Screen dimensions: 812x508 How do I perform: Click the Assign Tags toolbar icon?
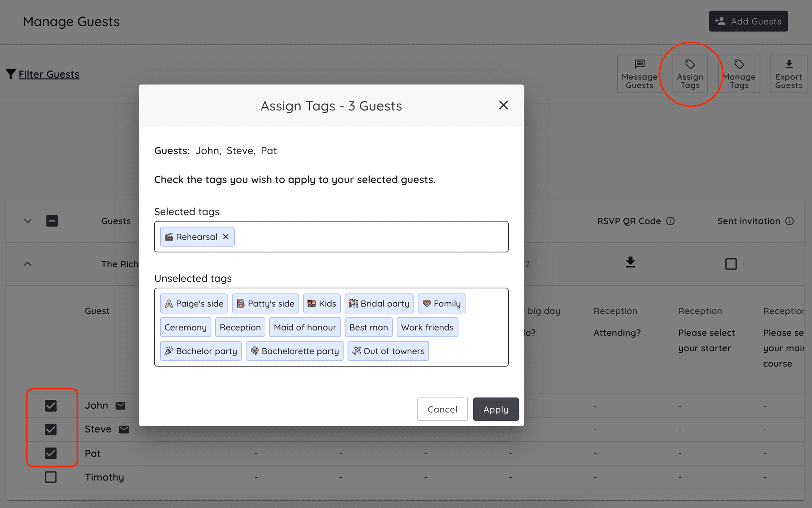(690, 65)
